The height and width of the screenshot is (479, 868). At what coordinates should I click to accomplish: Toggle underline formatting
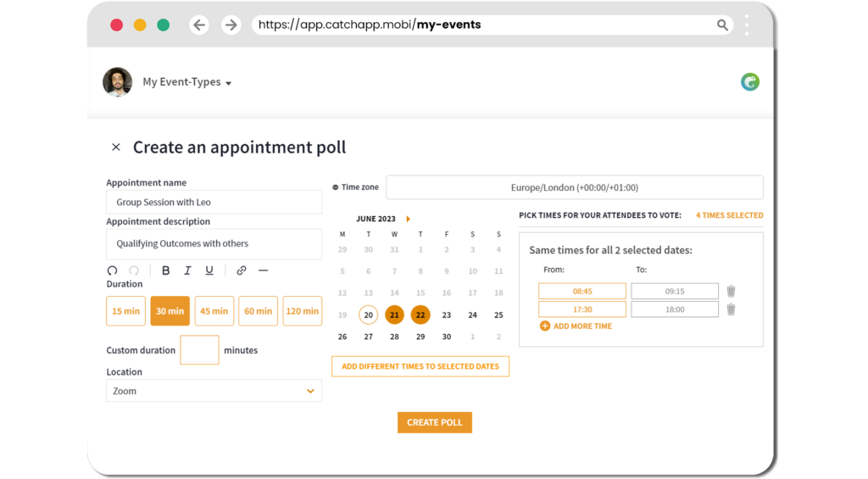[x=209, y=270]
